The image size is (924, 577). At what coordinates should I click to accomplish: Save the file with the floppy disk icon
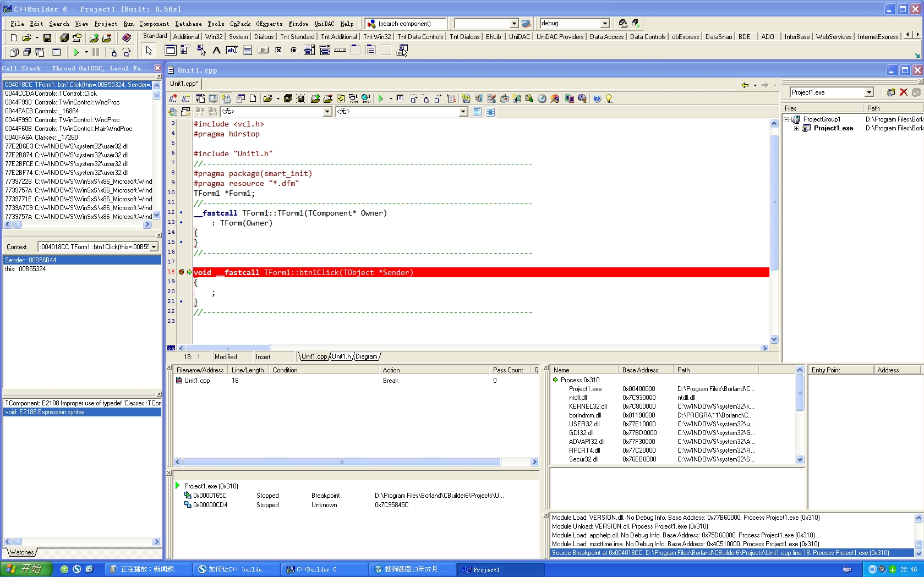point(47,38)
